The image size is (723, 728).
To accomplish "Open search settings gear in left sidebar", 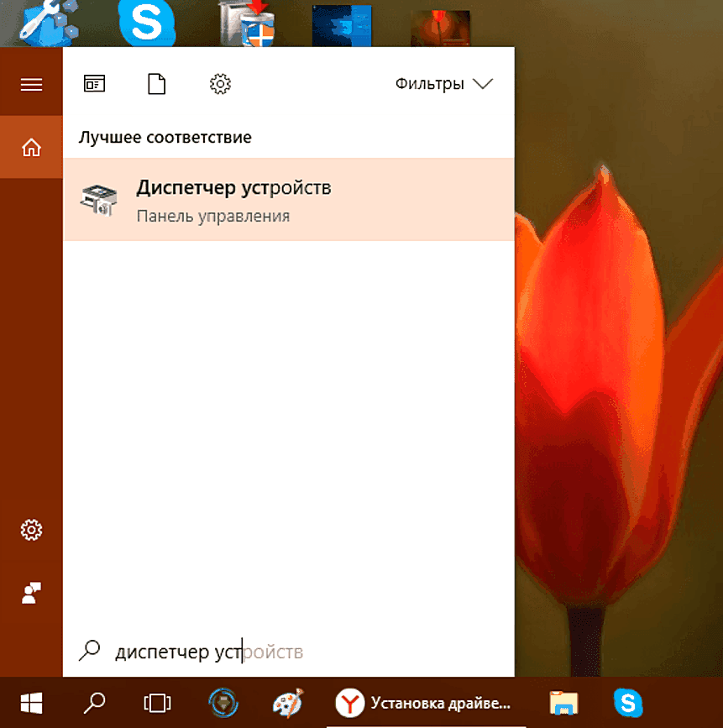I will click(x=31, y=530).
